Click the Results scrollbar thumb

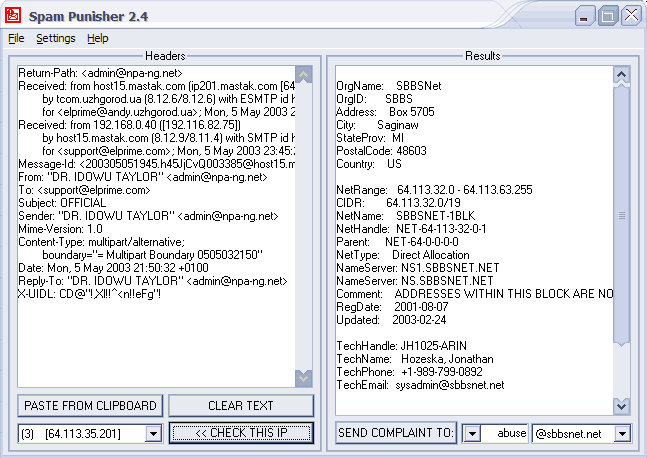coord(621,215)
